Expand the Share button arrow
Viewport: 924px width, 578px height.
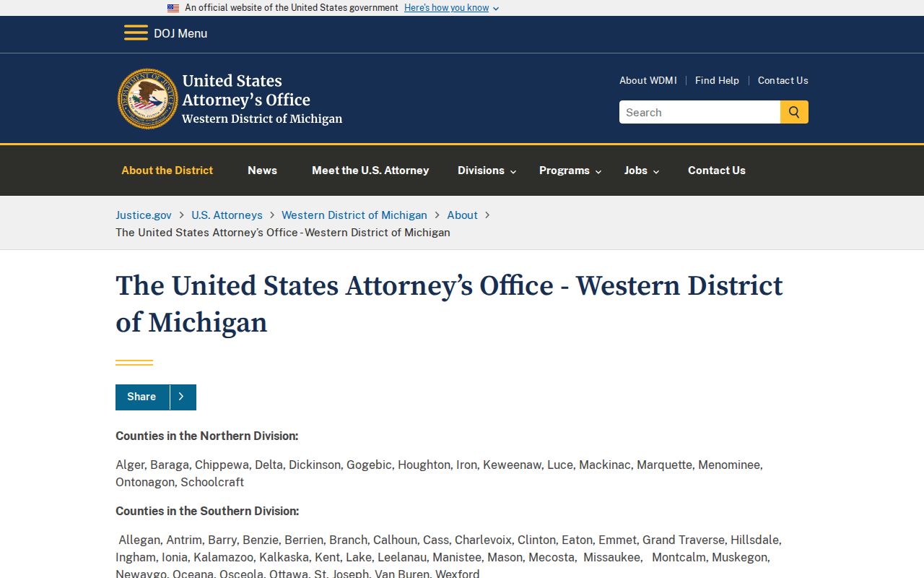[182, 397]
